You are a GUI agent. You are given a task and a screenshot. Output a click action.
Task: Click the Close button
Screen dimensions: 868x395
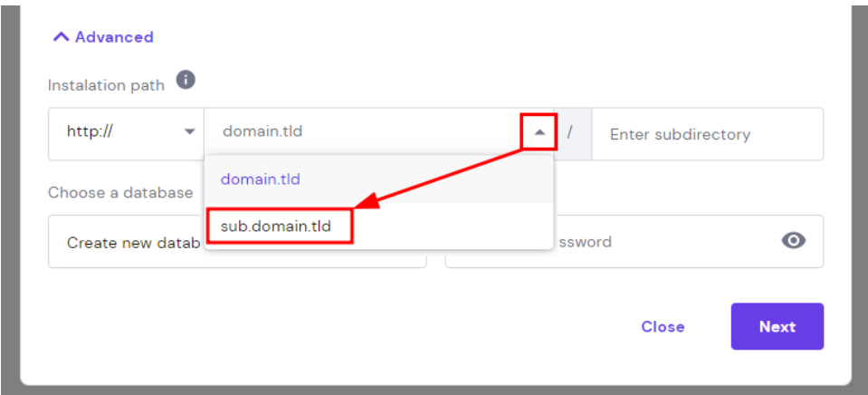pyautogui.click(x=663, y=327)
